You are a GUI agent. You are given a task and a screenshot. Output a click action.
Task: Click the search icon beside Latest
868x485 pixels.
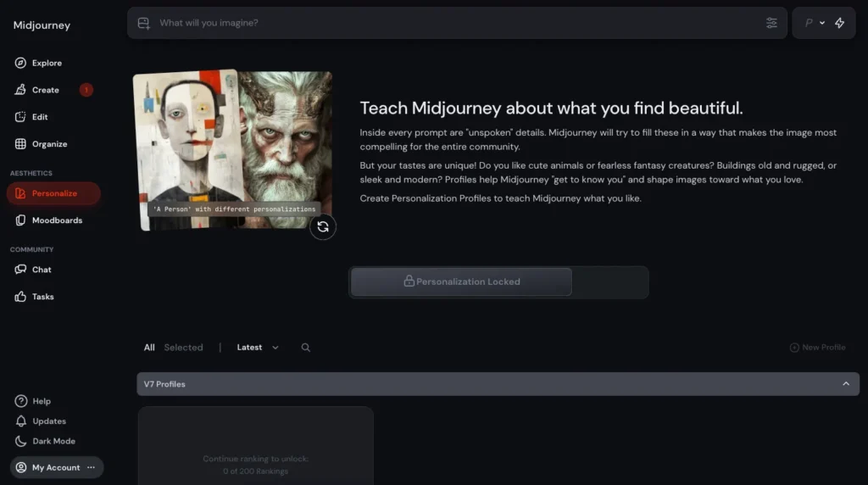[306, 348]
